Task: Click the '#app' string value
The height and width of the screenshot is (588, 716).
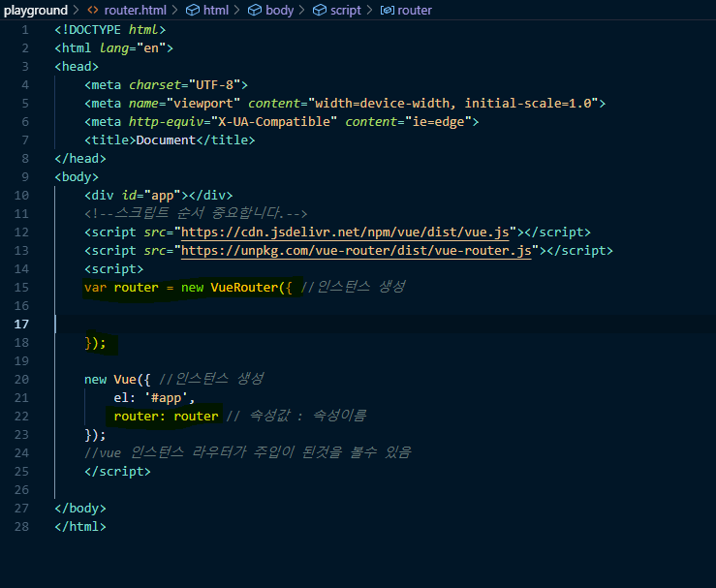Action: click(167, 397)
